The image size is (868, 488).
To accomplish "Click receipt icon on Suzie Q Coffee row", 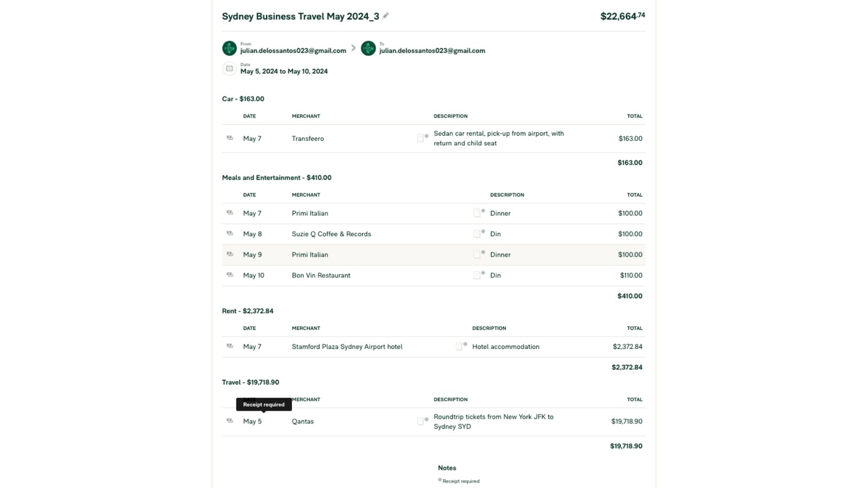I will (476, 234).
